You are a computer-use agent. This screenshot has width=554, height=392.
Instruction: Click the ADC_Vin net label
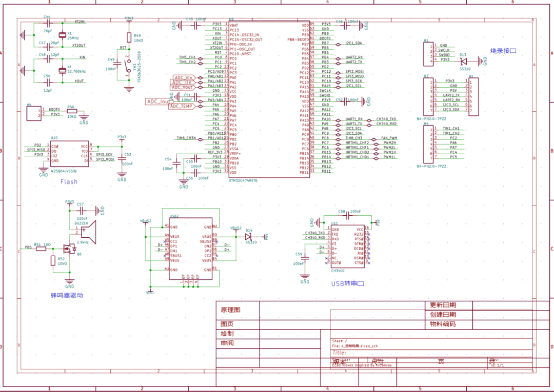184,77
